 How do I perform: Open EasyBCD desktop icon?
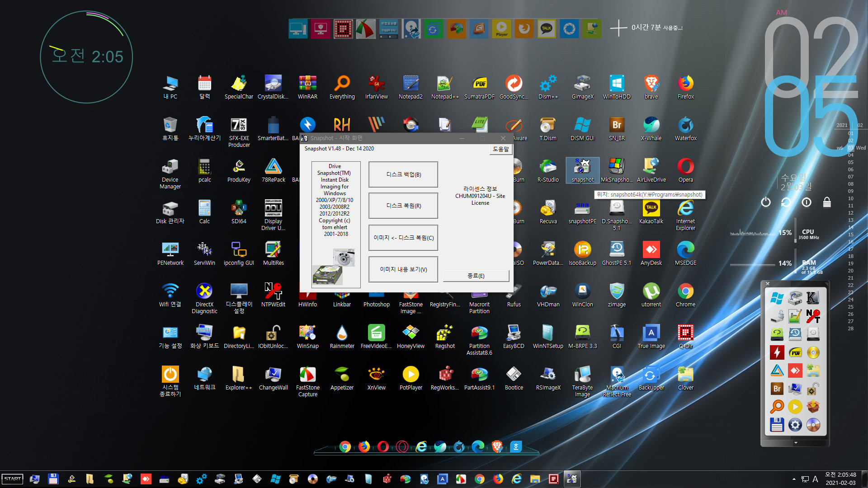514,337
